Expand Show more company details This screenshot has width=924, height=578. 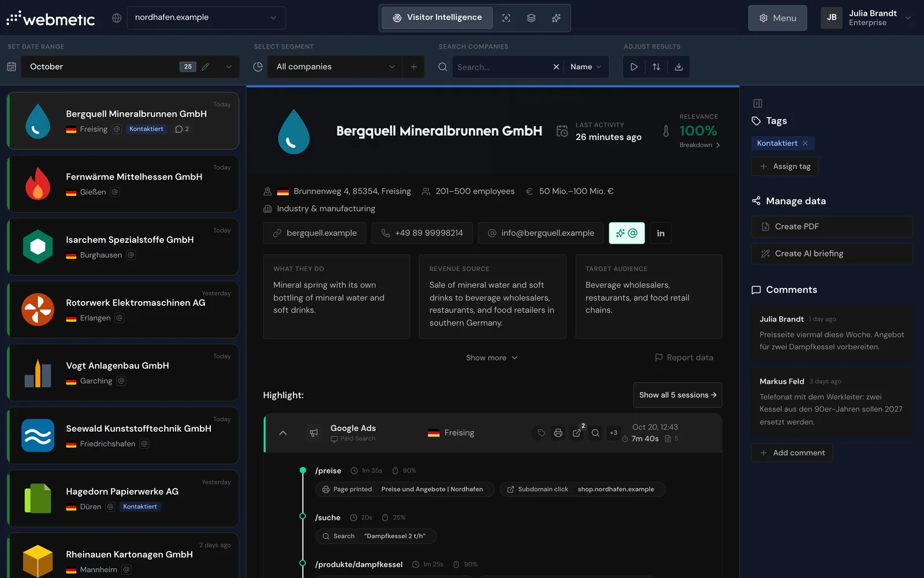click(x=492, y=358)
